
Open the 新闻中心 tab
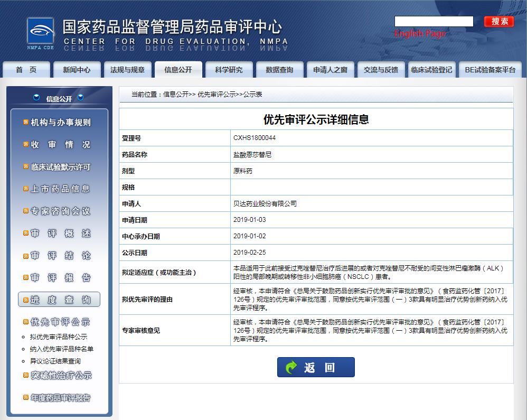[77, 70]
